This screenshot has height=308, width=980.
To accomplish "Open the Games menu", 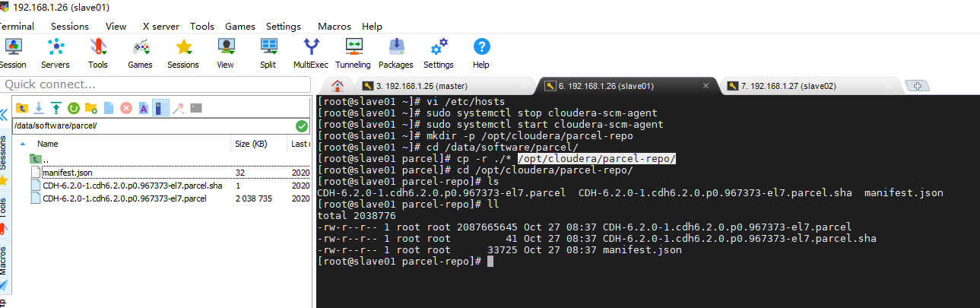I will pos(240,26).
